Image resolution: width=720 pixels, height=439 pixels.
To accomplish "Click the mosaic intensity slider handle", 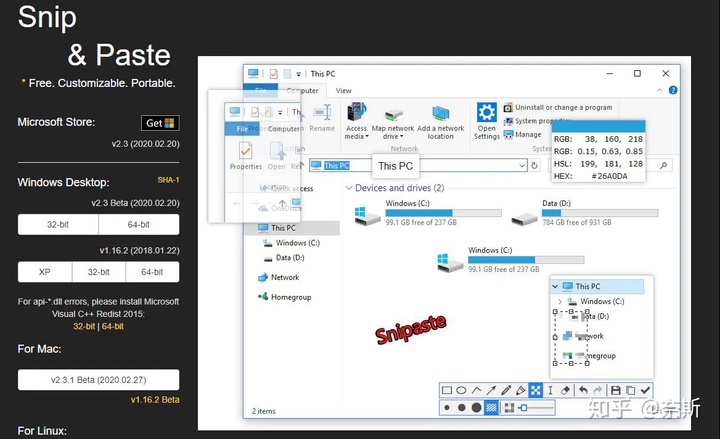I will [x=523, y=407].
